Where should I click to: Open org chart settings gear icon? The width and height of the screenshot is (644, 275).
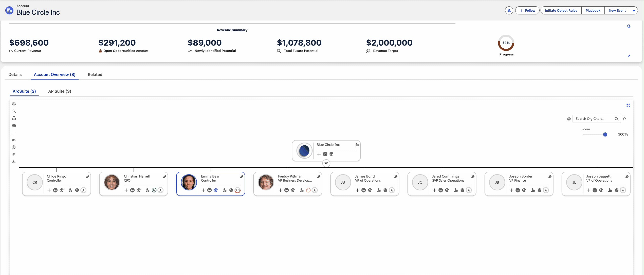[14, 104]
